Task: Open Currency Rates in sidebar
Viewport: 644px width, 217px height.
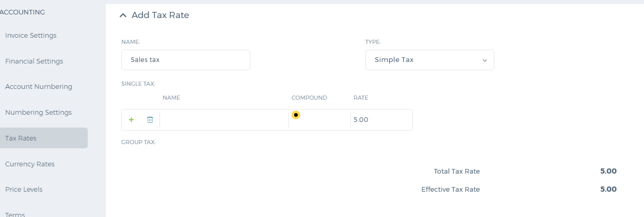Action: coord(30,164)
